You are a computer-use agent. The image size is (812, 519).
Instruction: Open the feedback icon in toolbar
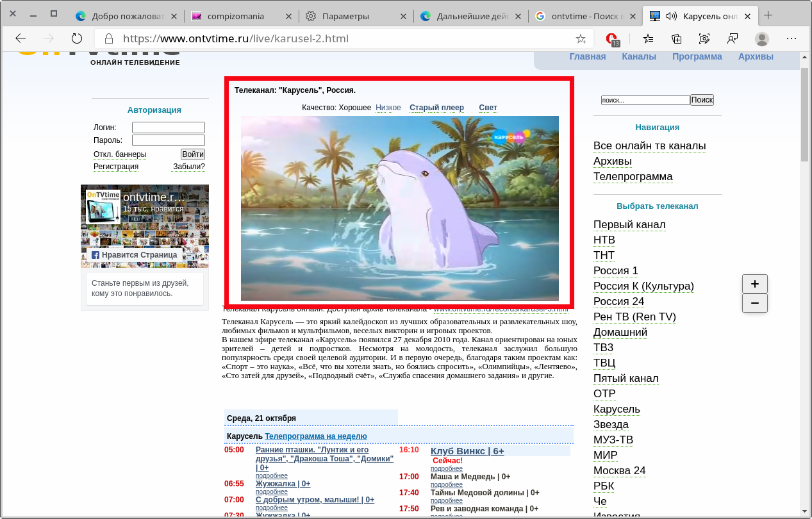[x=733, y=38]
